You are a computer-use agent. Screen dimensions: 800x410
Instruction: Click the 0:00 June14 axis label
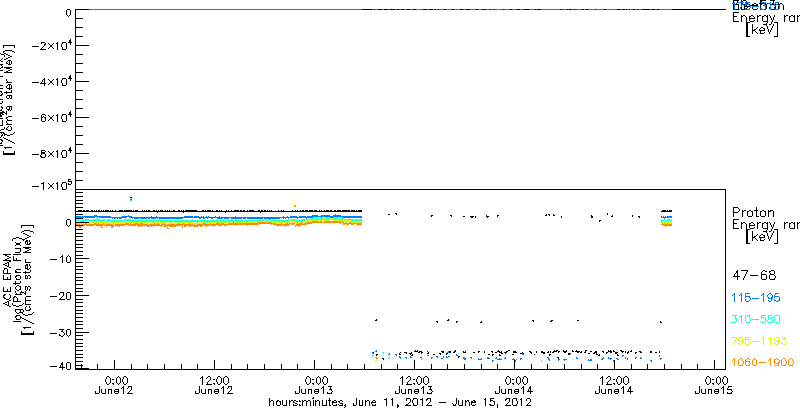[516, 386]
